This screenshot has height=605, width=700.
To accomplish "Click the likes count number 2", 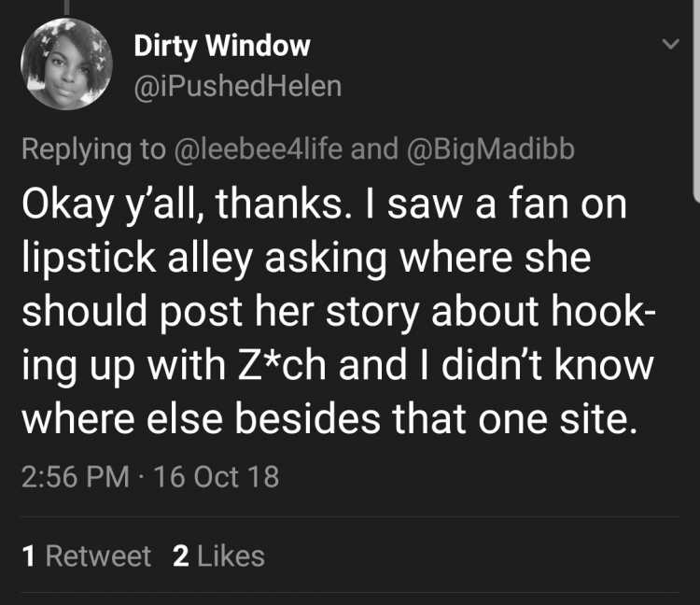I will click(x=181, y=556).
